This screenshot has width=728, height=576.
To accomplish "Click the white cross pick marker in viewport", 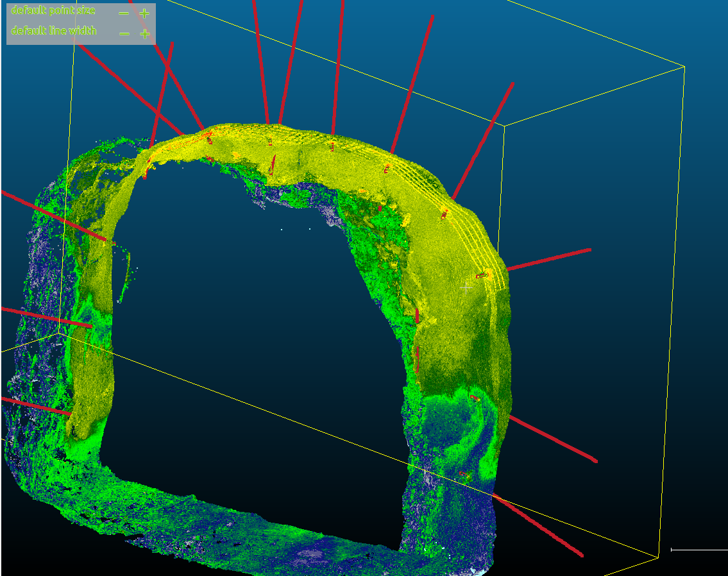I will (x=465, y=289).
